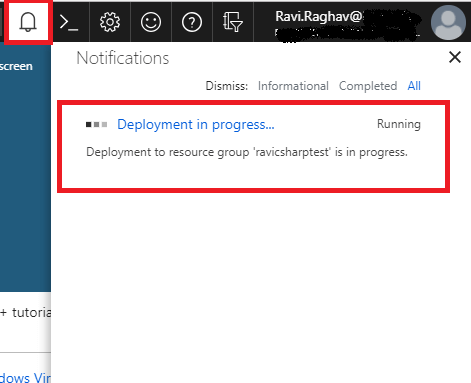
Task: Click the deployment progress dots indicator
Action: point(96,125)
